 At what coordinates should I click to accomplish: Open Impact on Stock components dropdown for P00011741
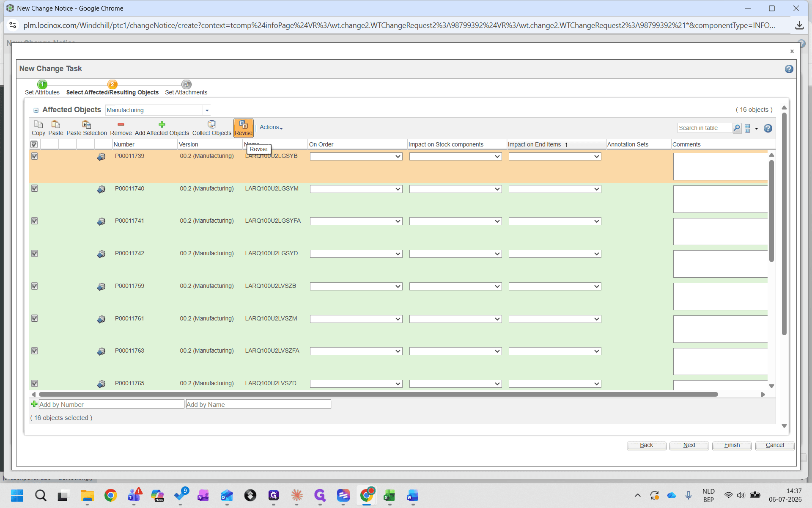(x=455, y=221)
